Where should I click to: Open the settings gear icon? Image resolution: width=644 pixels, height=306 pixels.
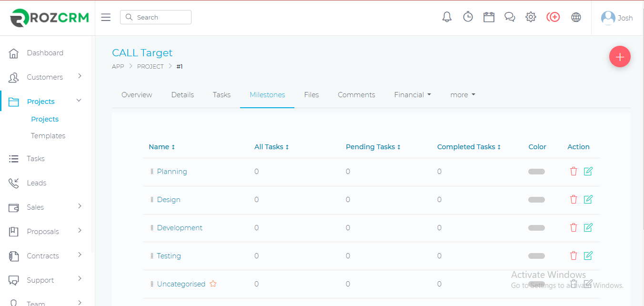click(x=531, y=17)
